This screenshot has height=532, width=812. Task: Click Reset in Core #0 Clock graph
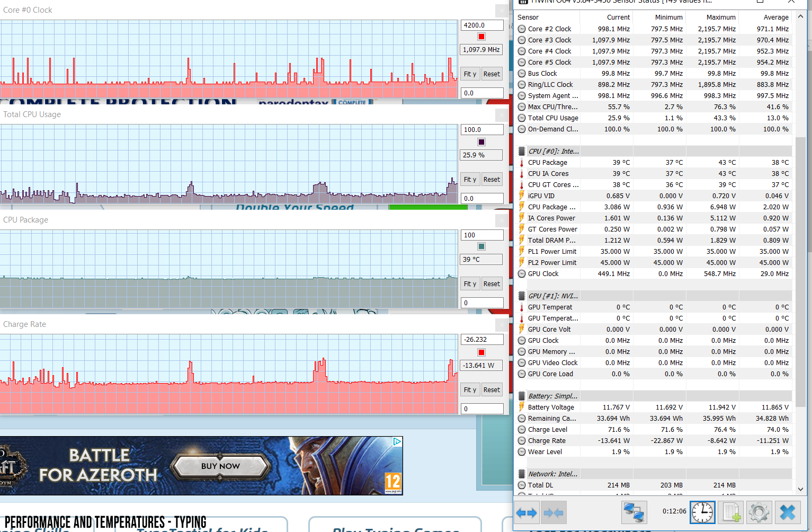492,74
